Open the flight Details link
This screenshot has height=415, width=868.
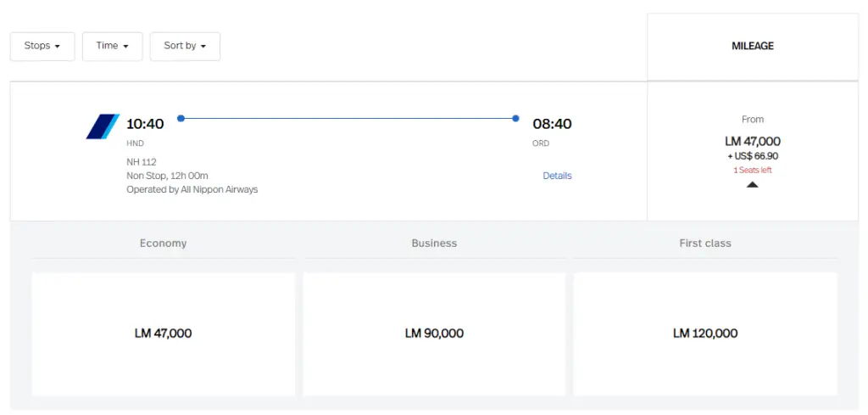coord(557,176)
